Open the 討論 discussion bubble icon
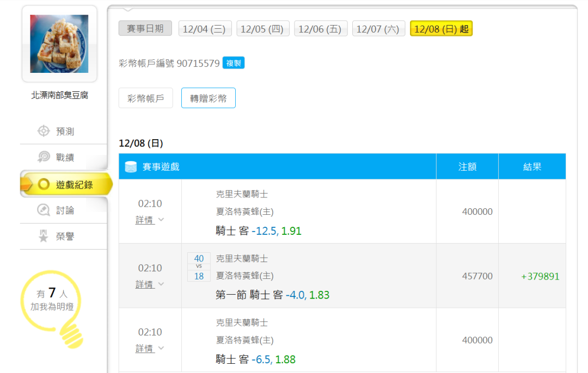Image resolution: width=588 pixels, height=373 pixels. point(44,210)
